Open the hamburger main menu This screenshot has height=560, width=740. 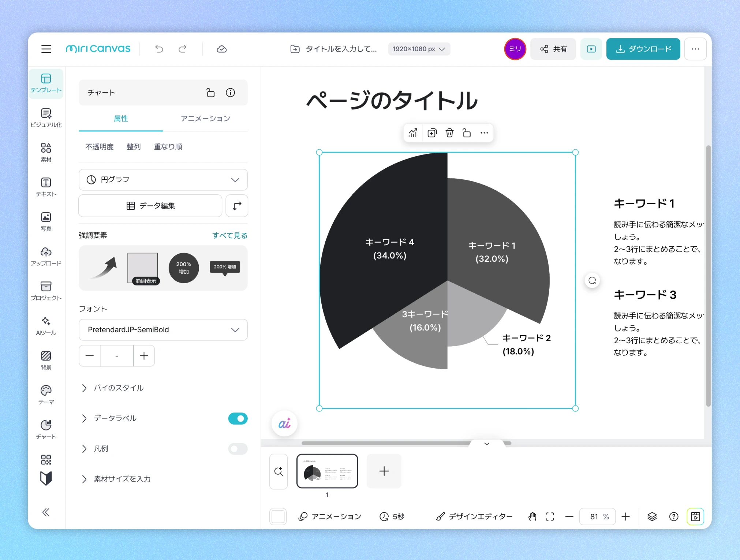[46, 49]
